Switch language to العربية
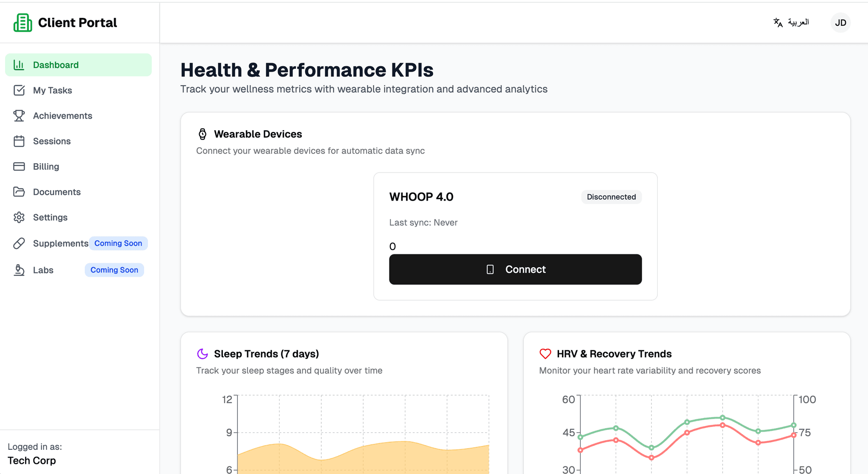Viewport: 868px width, 474px height. pos(798,22)
